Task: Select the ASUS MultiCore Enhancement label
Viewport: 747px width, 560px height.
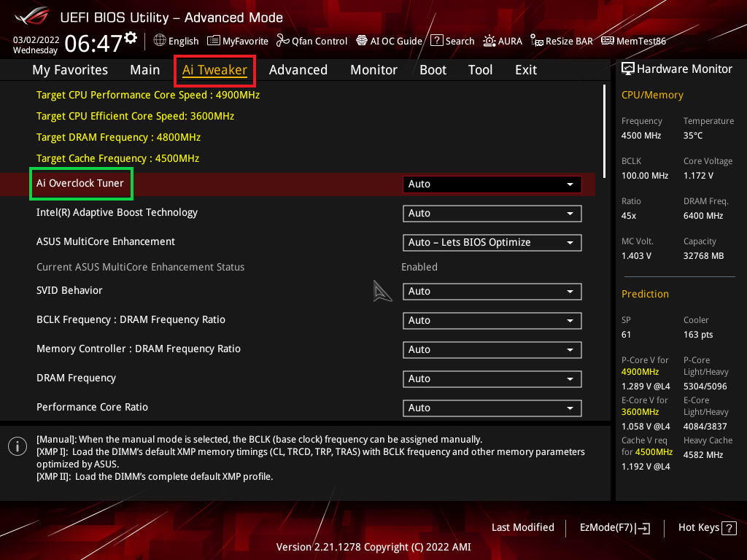Action: coord(106,241)
